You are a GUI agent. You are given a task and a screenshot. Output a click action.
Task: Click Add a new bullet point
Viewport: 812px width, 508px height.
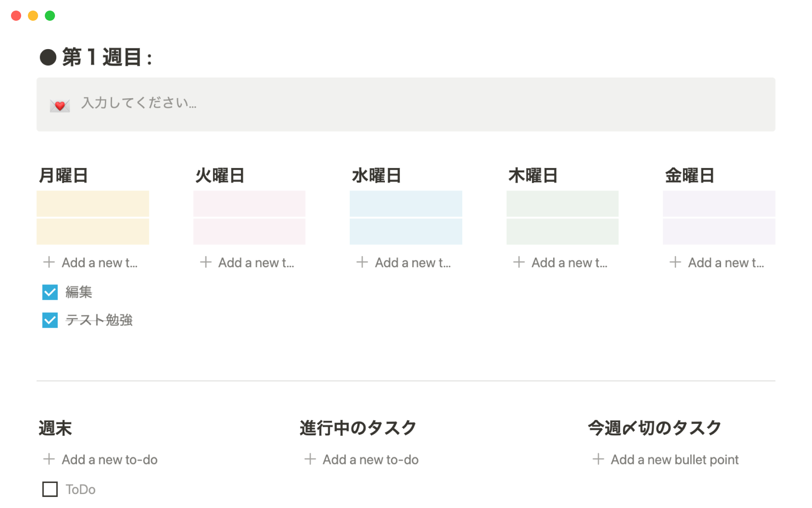pos(674,460)
